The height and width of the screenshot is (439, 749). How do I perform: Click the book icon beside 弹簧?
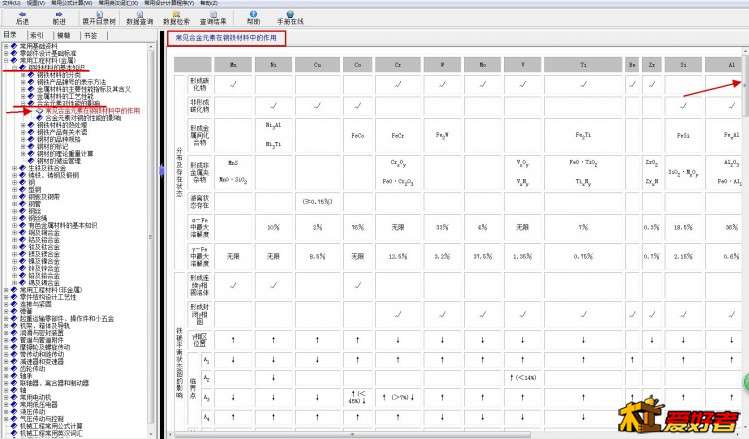click(x=14, y=311)
